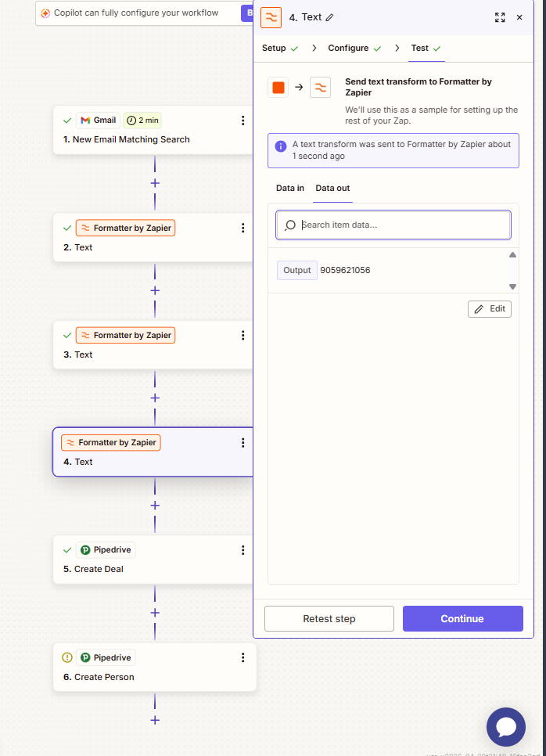The height and width of the screenshot is (756, 546).
Task: Click the Formatter icon in panel header
Action: (271, 18)
